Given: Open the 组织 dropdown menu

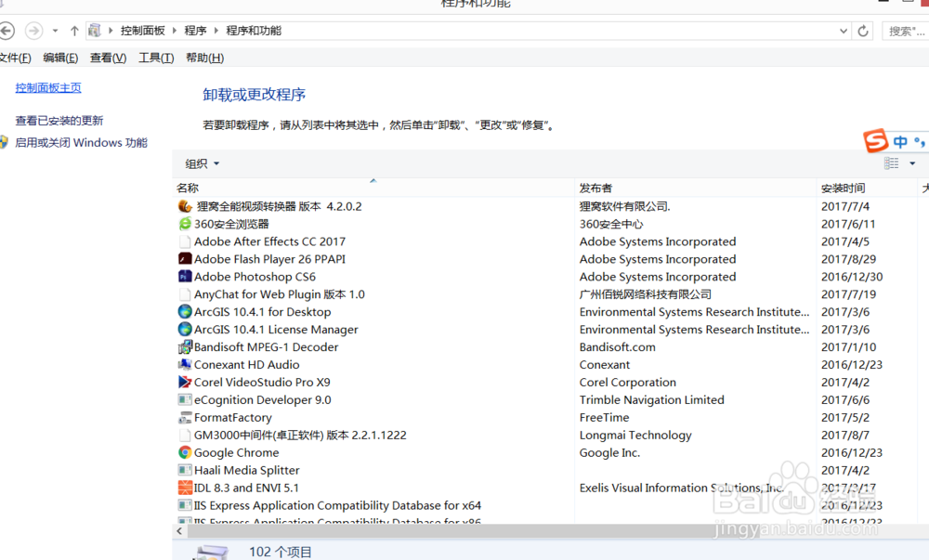Looking at the screenshot, I should [202, 163].
